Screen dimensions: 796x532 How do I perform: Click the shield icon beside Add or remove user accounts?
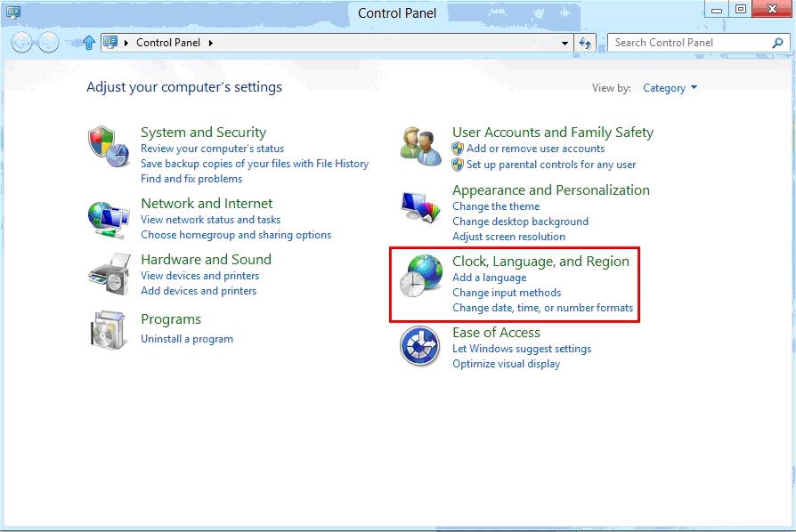(x=458, y=149)
